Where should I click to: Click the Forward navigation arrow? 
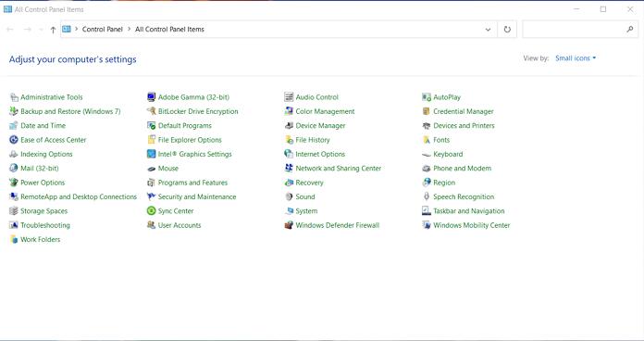27,30
